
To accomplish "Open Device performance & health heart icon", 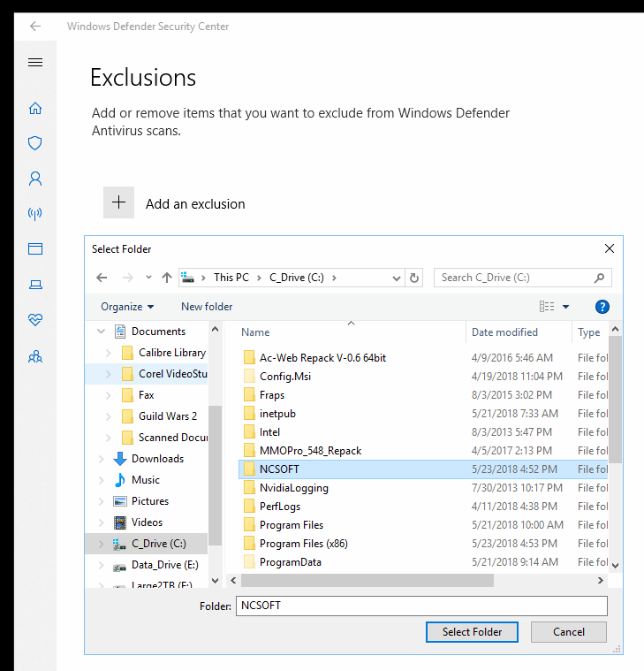I will [35, 320].
